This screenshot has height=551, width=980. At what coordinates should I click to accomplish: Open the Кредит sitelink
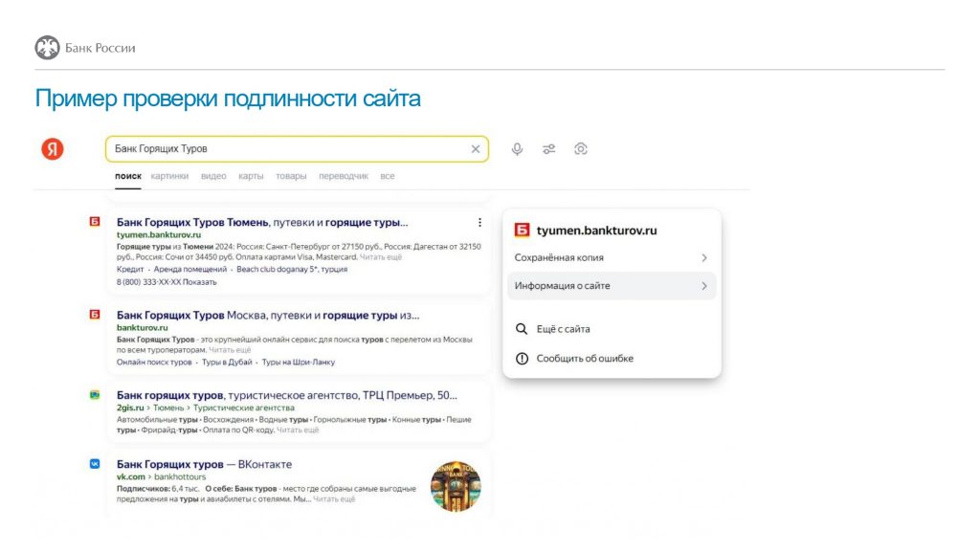tap(130, 269)
